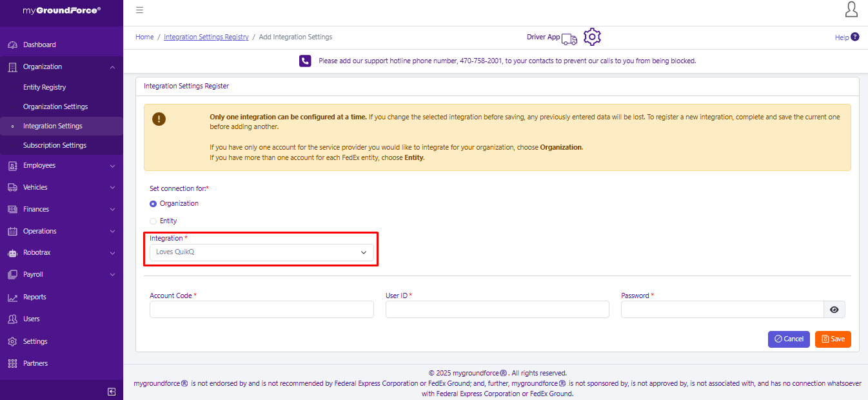Show password using the eye icon
Image resolution: width=868 pixels, height=400 pixels.
coord(834,310)
